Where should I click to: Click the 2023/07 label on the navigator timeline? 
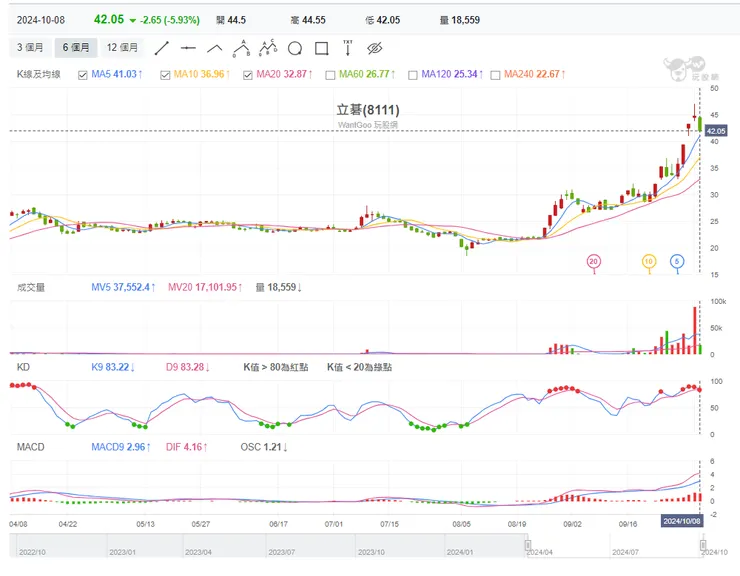(282, 552)
